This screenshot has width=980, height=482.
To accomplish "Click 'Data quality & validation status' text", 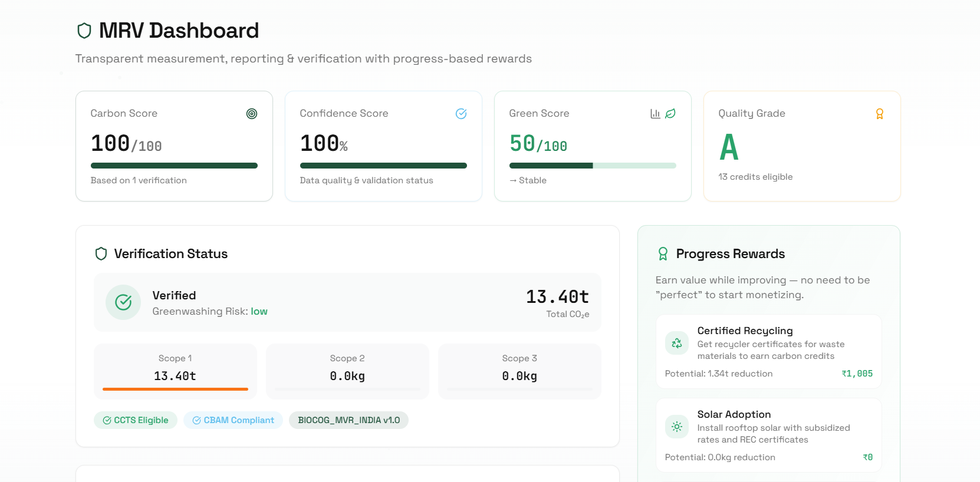I will tap(366, 180).
